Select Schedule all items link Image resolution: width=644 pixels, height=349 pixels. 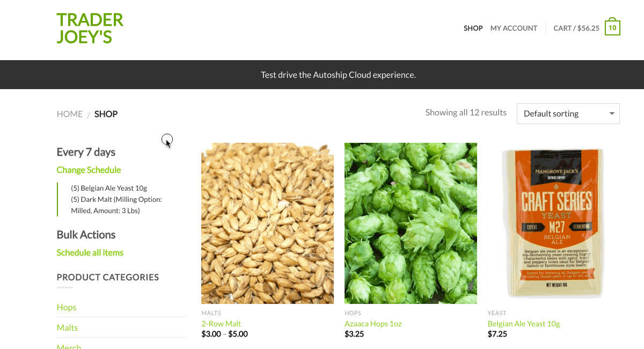[x=90, y=252]
